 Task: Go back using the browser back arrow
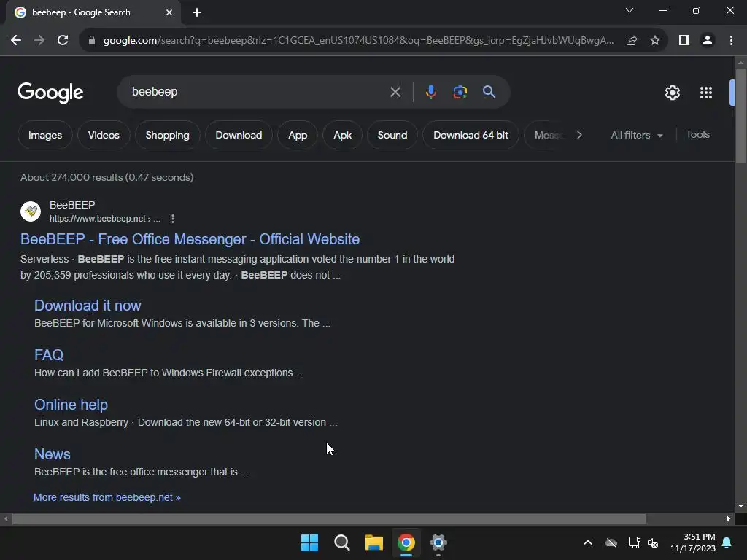point(16,41)
